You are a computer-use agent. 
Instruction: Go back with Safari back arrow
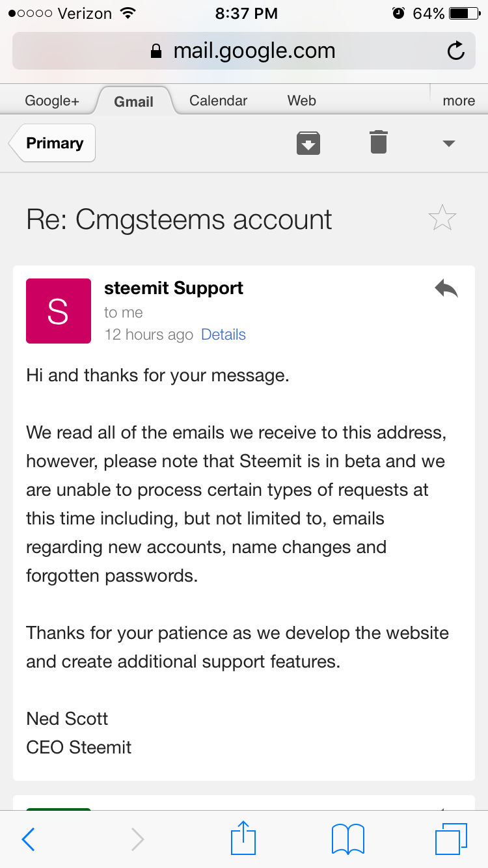tap(28, 839)
